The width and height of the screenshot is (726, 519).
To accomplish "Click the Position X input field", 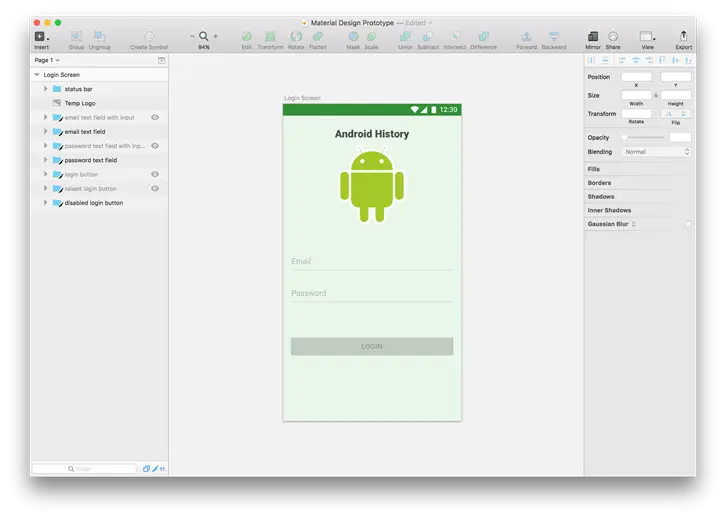I will pos(636,77).
